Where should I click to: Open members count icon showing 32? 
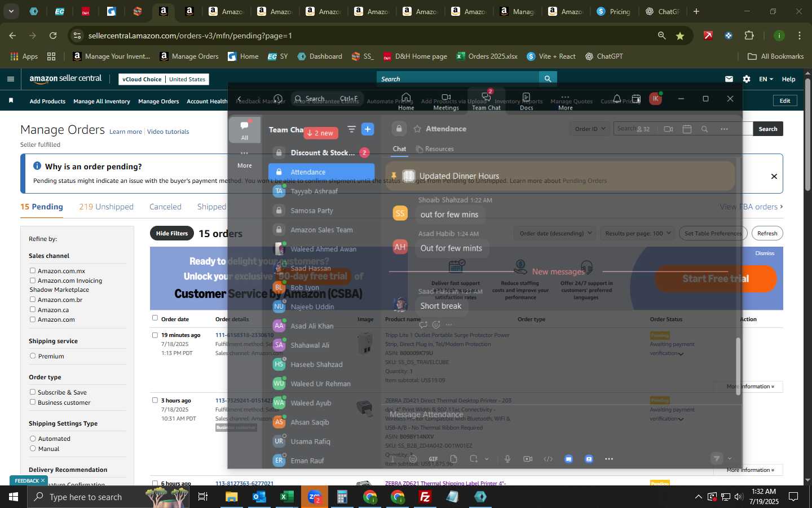(643, 129)
